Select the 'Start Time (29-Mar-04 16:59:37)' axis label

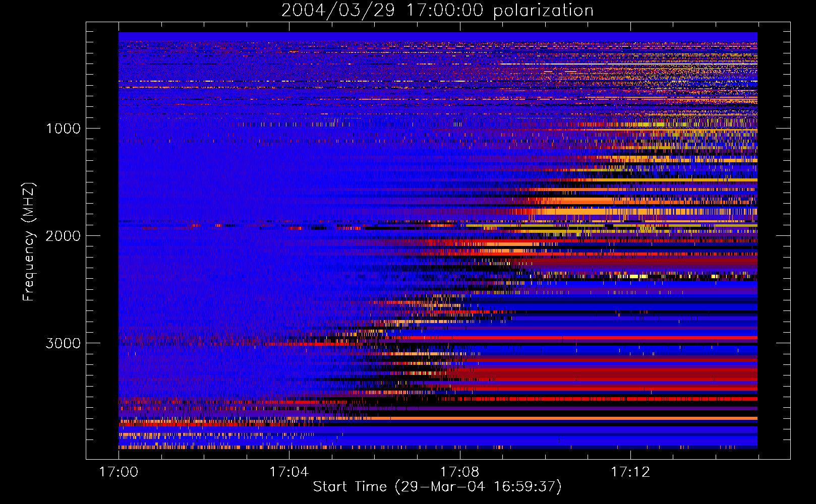(x=437, y=487)
